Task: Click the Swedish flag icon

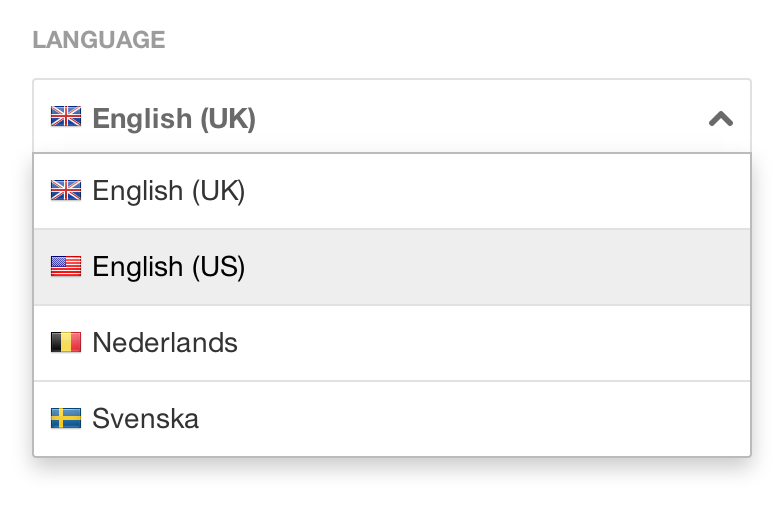Action: click(65, 418)
